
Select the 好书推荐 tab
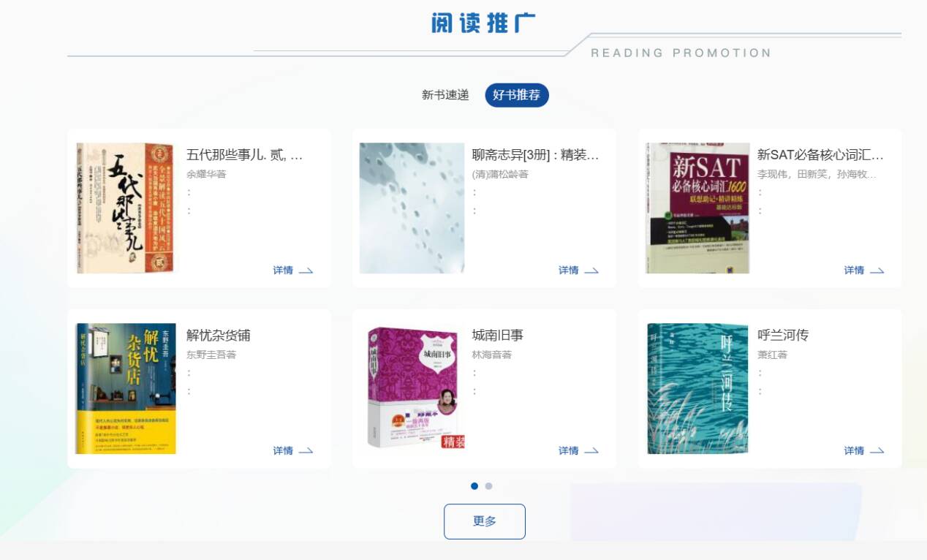coord(517,95)
